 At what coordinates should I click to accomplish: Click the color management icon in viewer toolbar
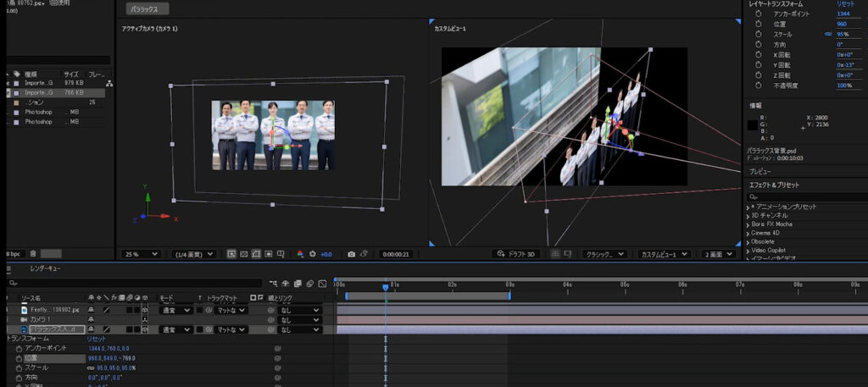tap(300, 254)
